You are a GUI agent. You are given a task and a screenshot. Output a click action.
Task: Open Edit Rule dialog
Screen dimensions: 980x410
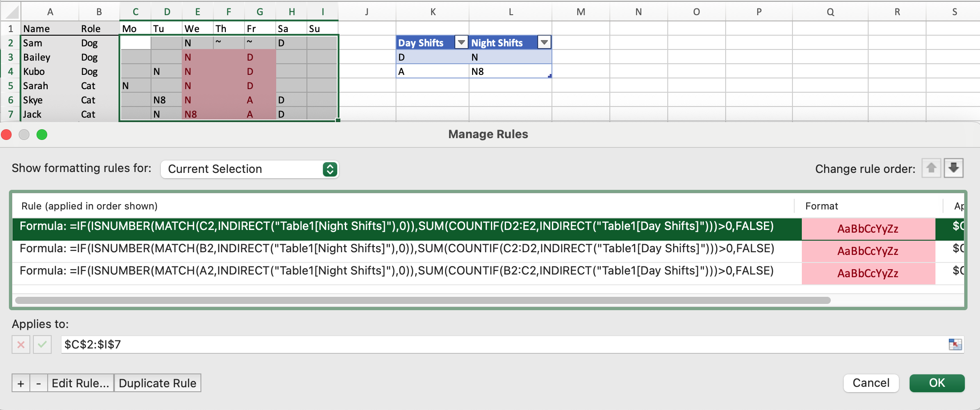click(81, 383)
